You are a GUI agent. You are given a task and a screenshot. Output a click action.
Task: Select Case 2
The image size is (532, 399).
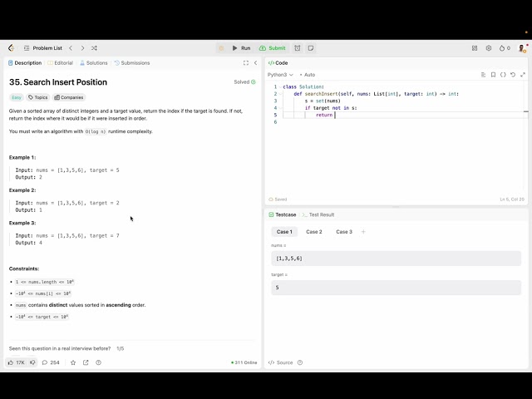click(x=314, y=232)
